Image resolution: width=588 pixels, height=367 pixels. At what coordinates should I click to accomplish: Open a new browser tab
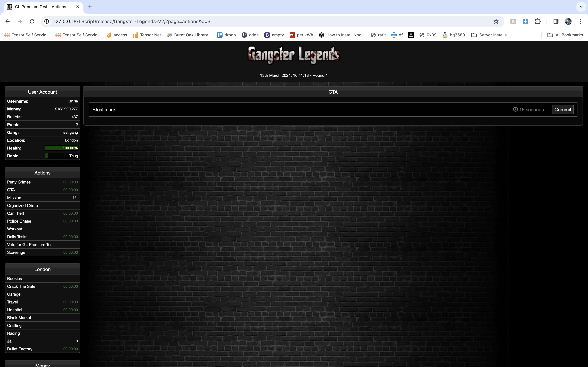90,7
